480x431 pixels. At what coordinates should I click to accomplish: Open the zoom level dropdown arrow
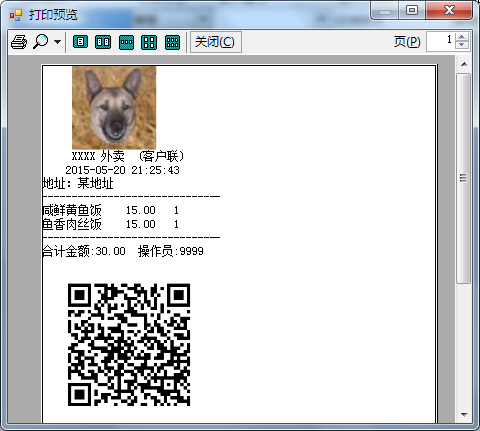(57, 42)
